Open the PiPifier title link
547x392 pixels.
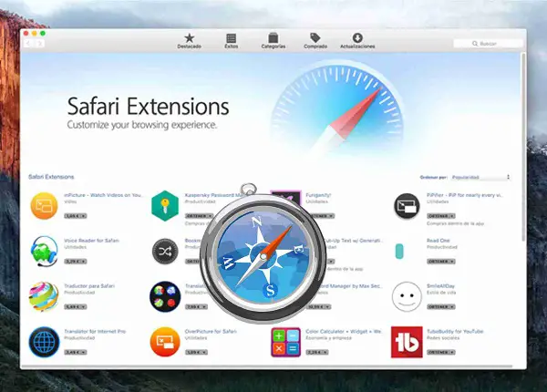coord(464,195)
